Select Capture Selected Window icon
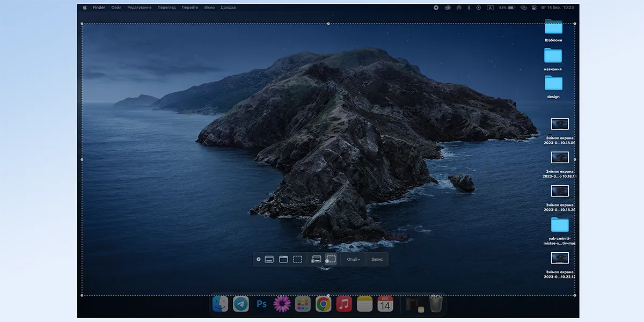Viewport: 644px width, 322px height. [x=283, y=259]
